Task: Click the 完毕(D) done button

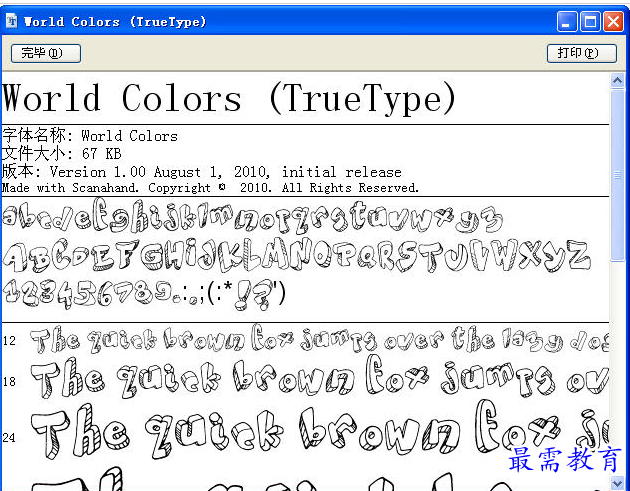Action: pyautogui.click(x=46, y=53)
